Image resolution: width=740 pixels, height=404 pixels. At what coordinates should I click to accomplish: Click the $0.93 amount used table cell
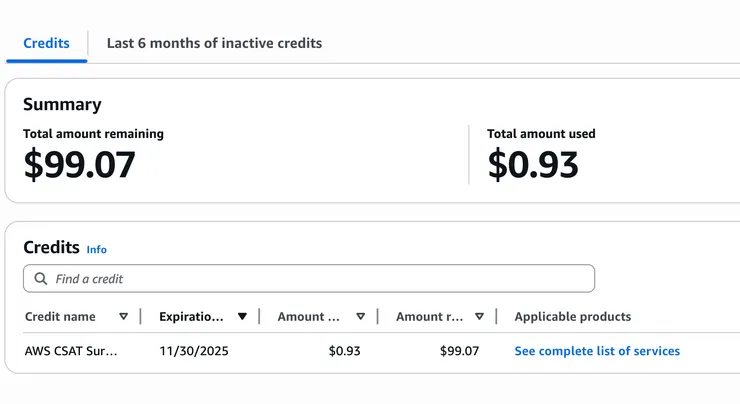click(x=344, y=351)
